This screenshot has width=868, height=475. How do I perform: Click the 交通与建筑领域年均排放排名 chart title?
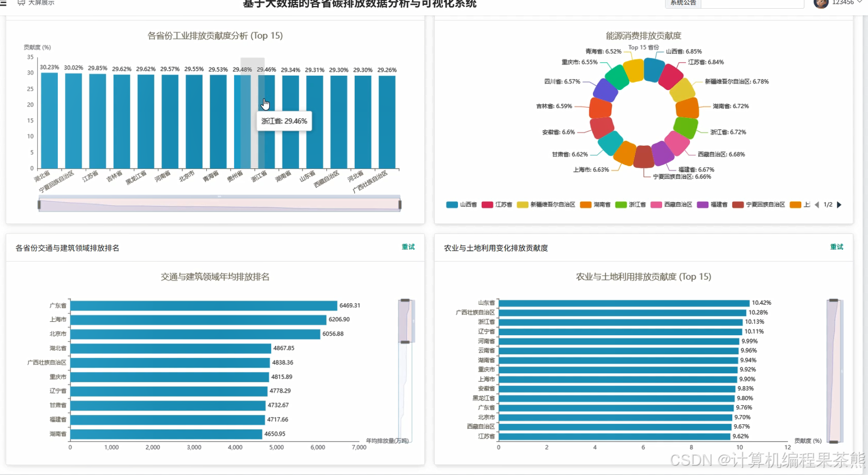[215, 276]
